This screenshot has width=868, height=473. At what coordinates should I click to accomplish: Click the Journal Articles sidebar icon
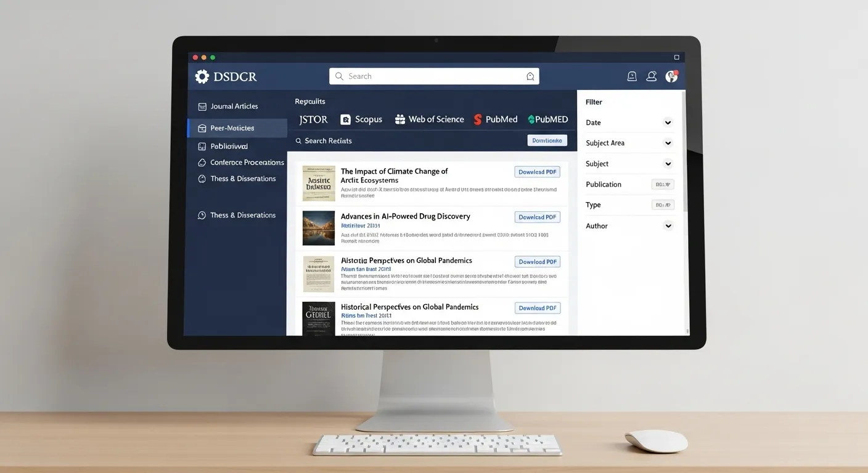(202, 106)
